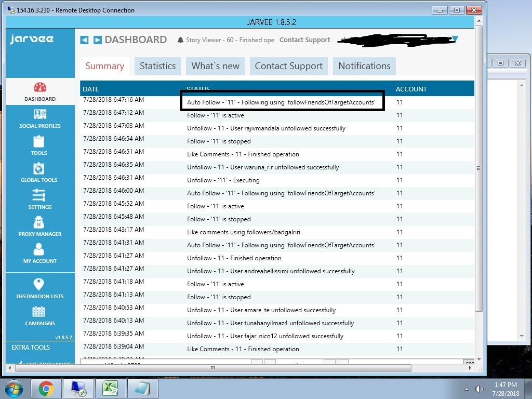
Task: Click Story Viewer notification text
Action: 230,40
